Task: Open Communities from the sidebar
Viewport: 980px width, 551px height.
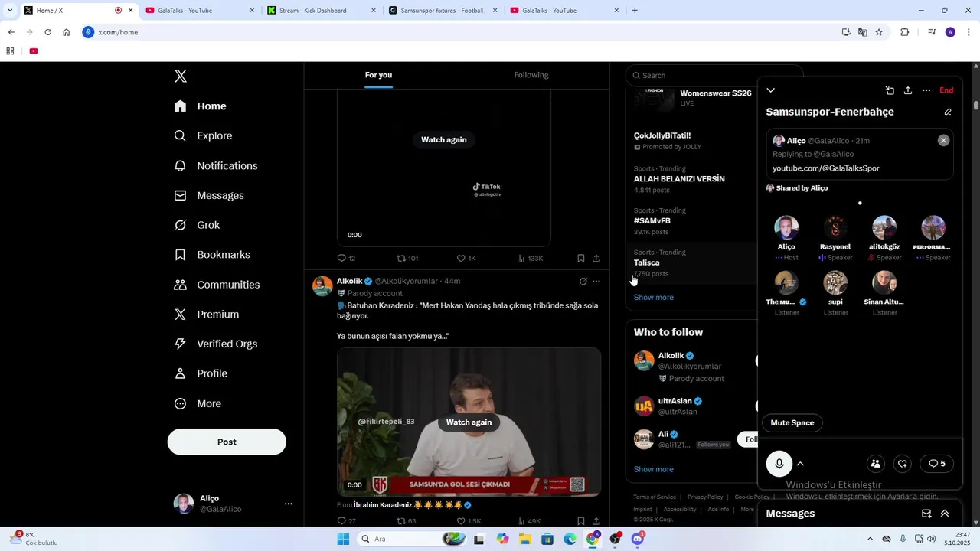Action: tap(217, 285)
